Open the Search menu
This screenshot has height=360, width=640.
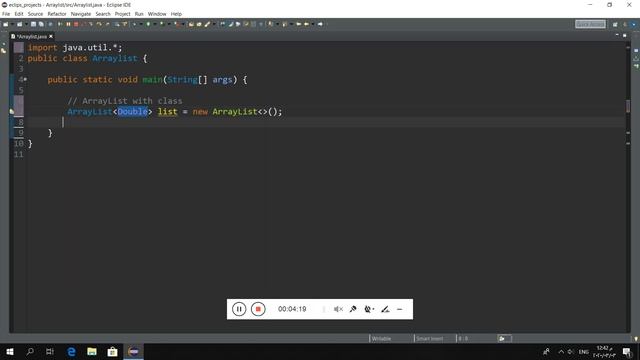click(103, 14)
